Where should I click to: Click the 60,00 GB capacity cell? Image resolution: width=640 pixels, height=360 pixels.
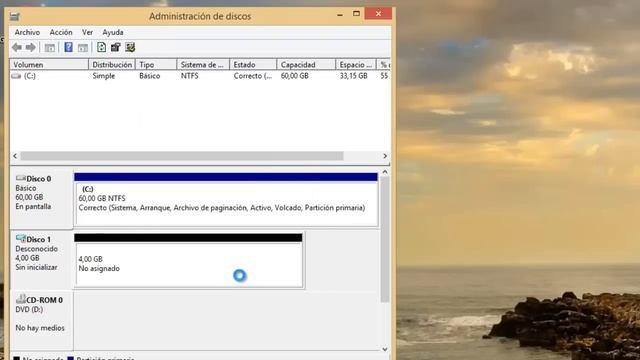[x=295, y=76]
